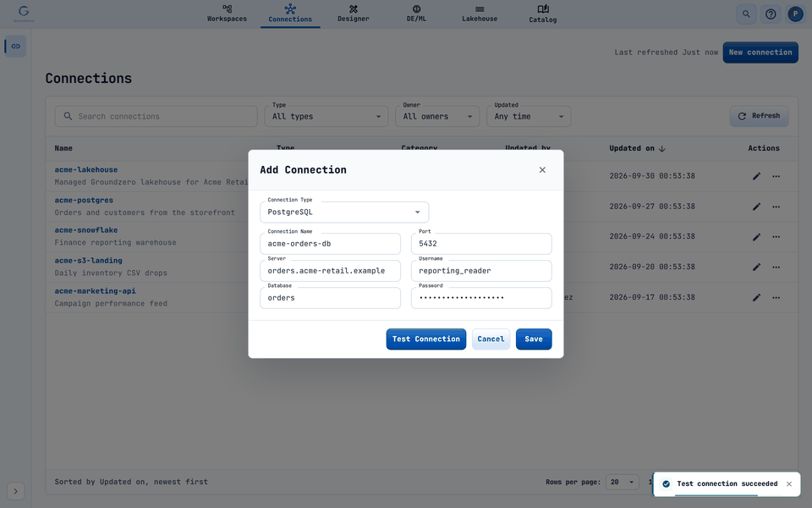Click the Connection Name field

[x=331, y=244]
